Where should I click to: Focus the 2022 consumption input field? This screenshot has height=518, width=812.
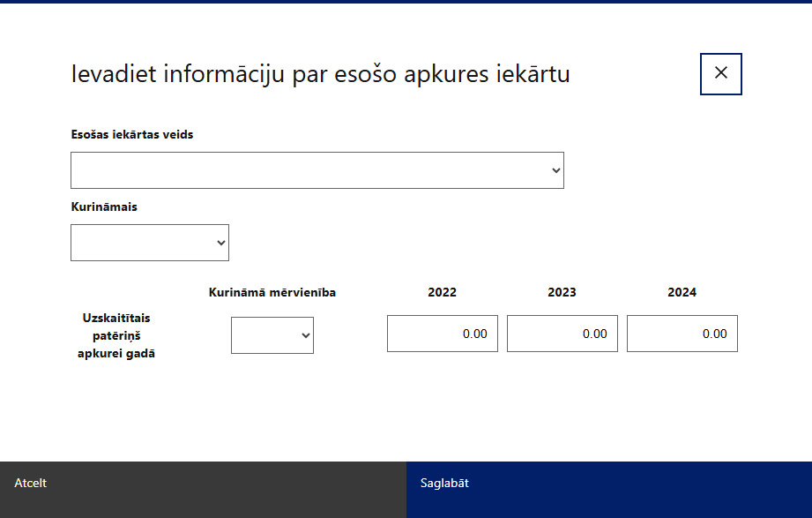pos(443,334)
